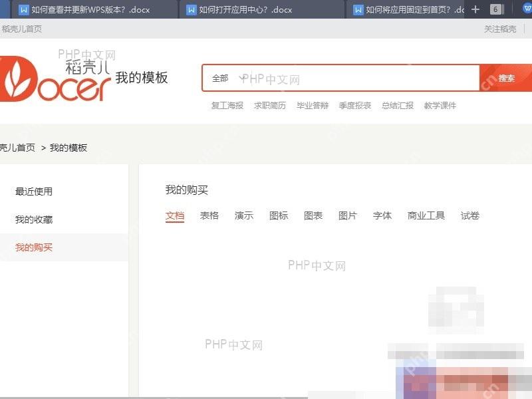Go to 壳儿首页 in breadcrumb
The image size is (532, 399).
[x=17, y=148]
